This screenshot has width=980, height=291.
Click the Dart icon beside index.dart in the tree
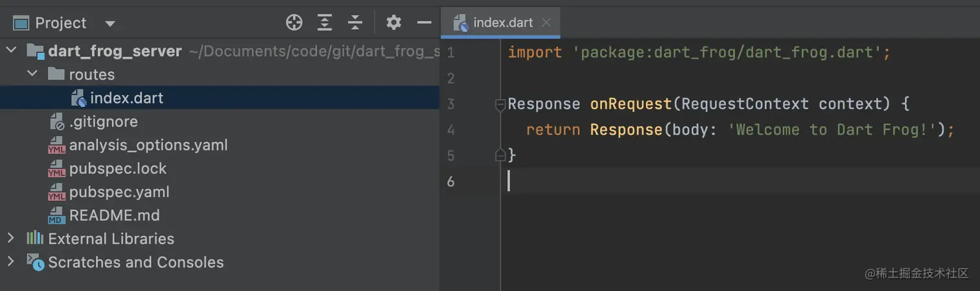click(78, 98)
